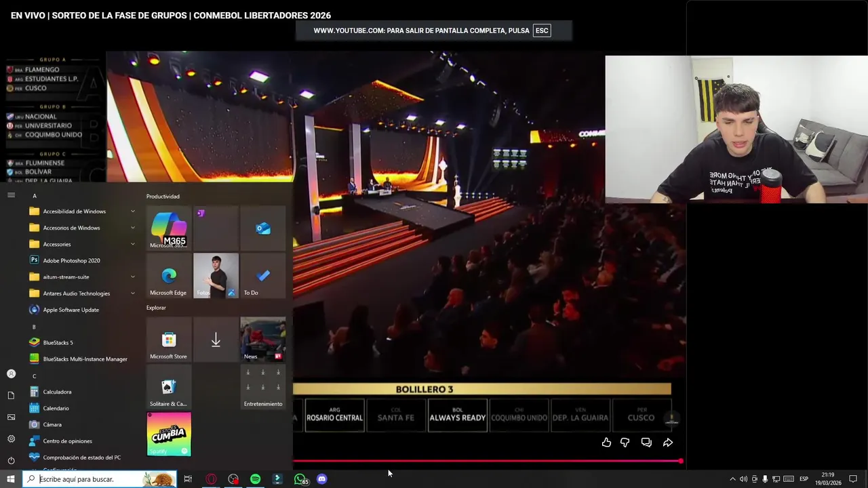Expand Accesibilidad de Windows folder
868x488 pixels.
[81, 211]
